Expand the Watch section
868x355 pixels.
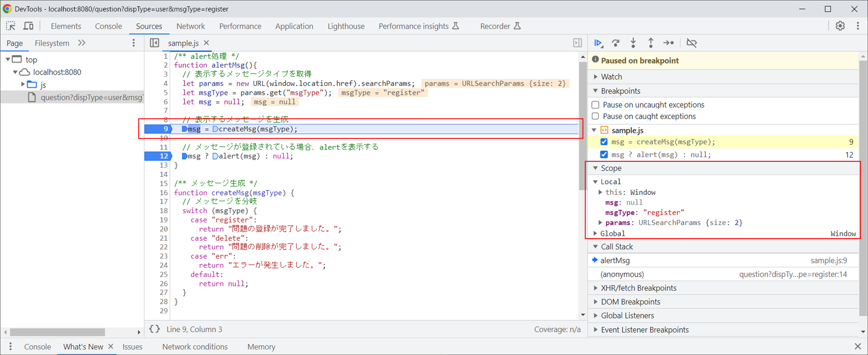click(596, 77)
